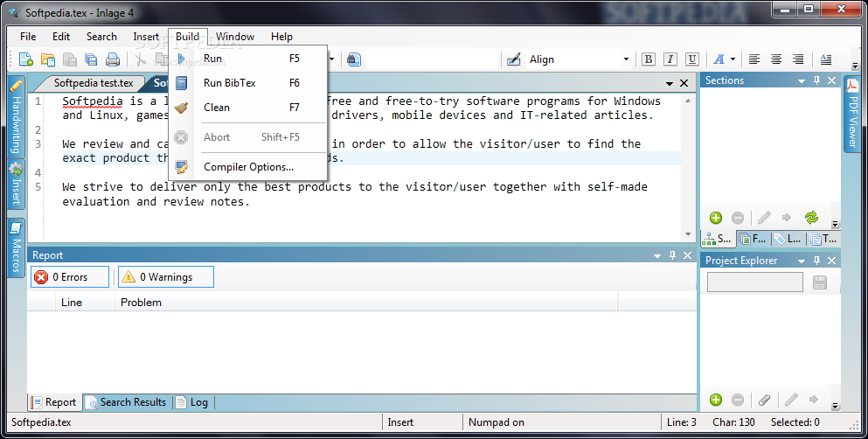
Task: Align text left
Action: tap(754, 59)
